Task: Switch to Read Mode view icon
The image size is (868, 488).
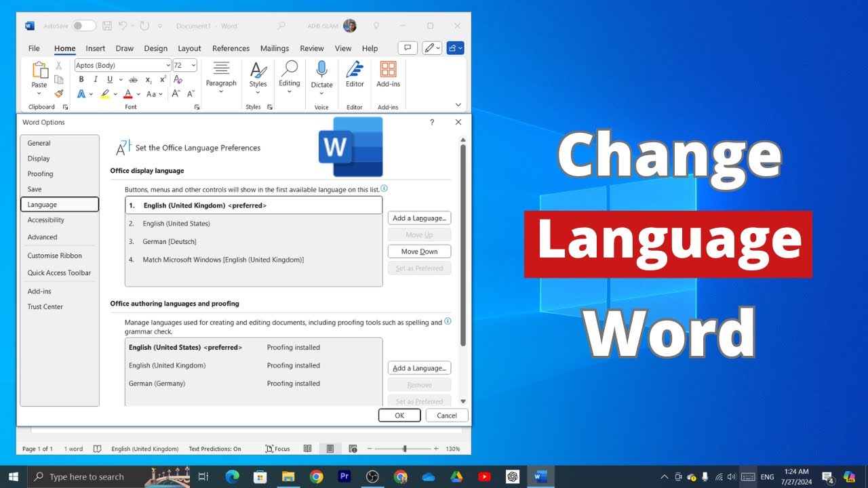Action: pyautogui.click(x=308, y=449)
